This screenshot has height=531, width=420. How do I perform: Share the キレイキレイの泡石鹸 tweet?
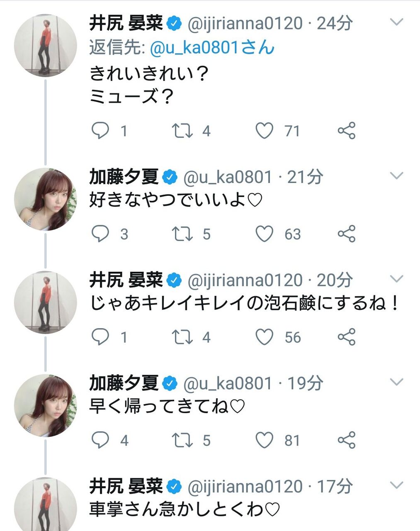click(x=347, y=337)
